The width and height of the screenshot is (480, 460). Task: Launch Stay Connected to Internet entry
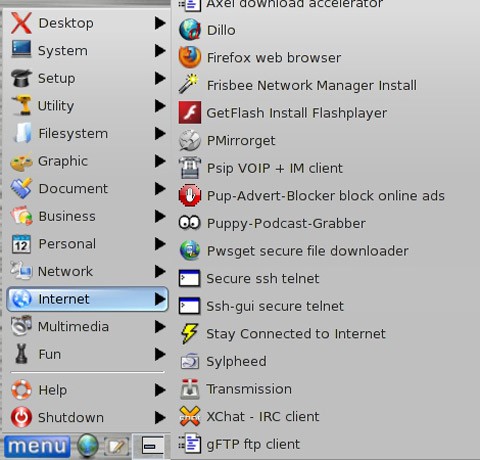pyautogui.click(x=296, y=334)
